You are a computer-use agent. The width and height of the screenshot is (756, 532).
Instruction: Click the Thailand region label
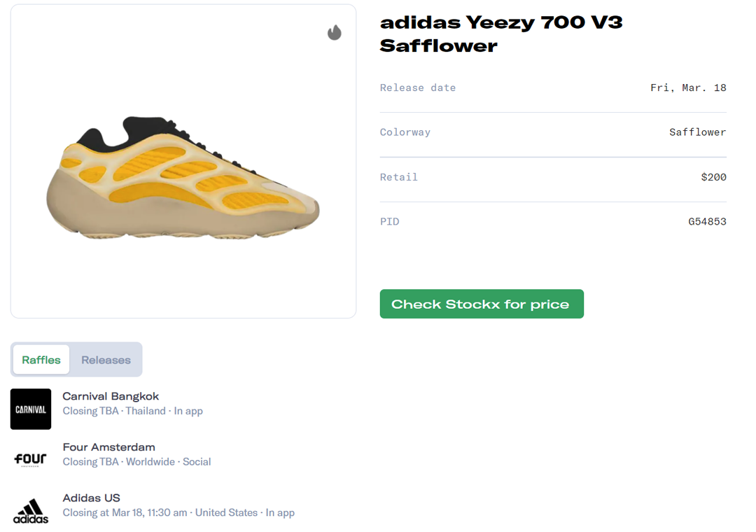pyautogui.click(x=146, y=411)
